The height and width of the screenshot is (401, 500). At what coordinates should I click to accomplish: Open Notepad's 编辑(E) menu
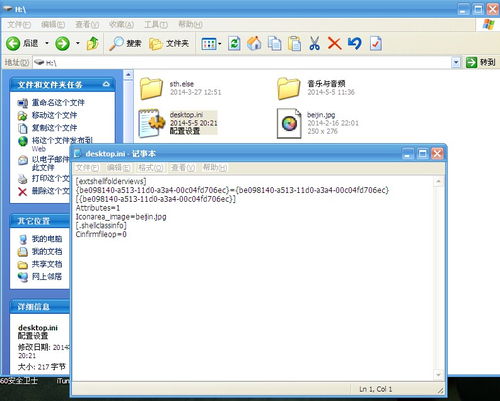(118, 168)
